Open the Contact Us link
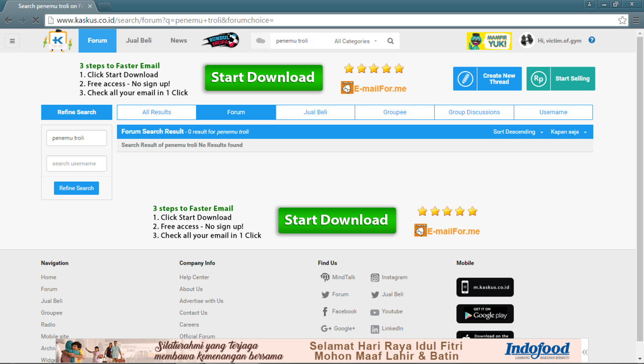644x364 pixels. 193,313
